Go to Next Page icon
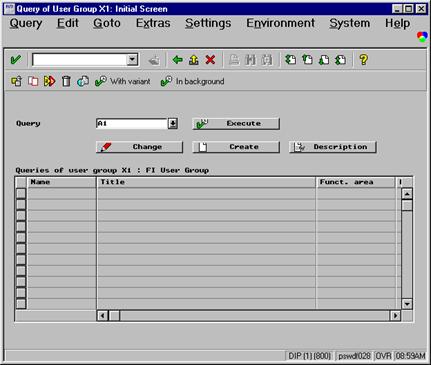Screen dimensions: 431x365 324,60
